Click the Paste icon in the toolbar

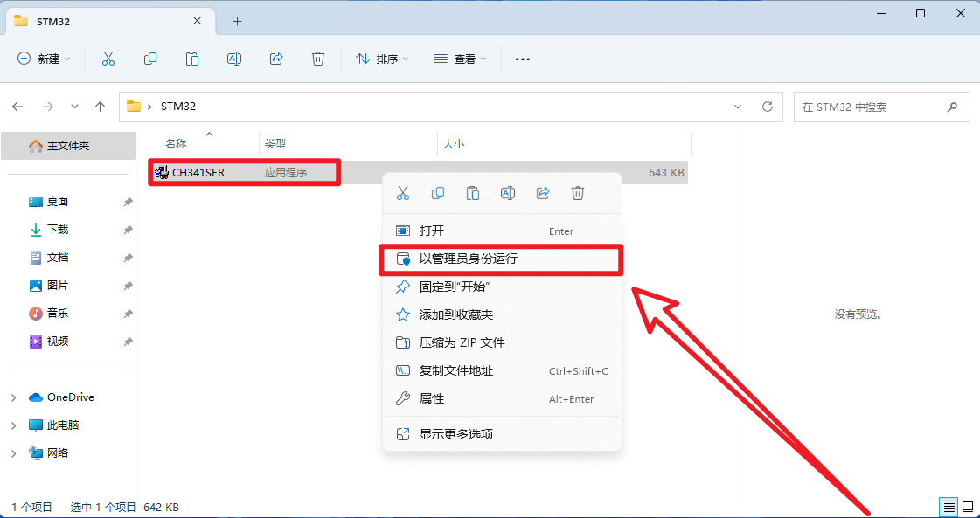[192, 59]
